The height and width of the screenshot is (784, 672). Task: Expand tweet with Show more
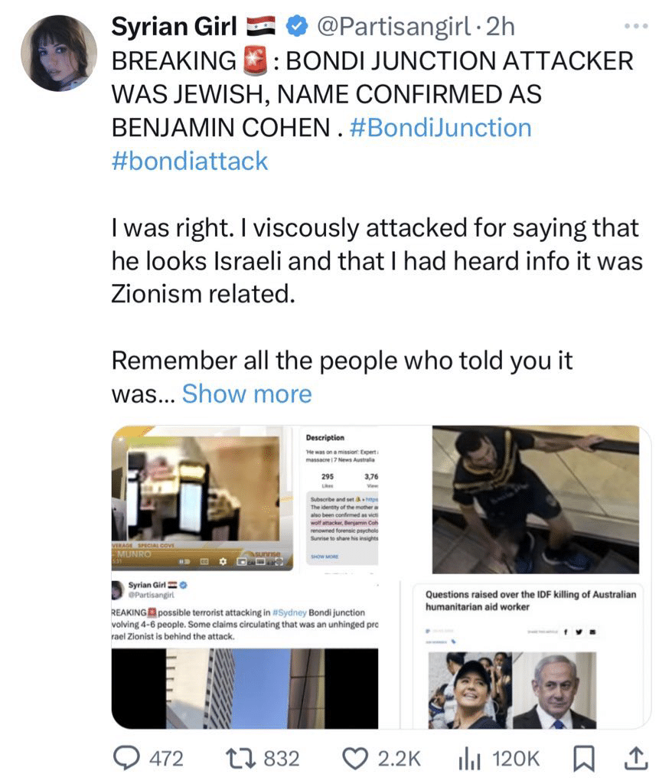tap(247, 394)
